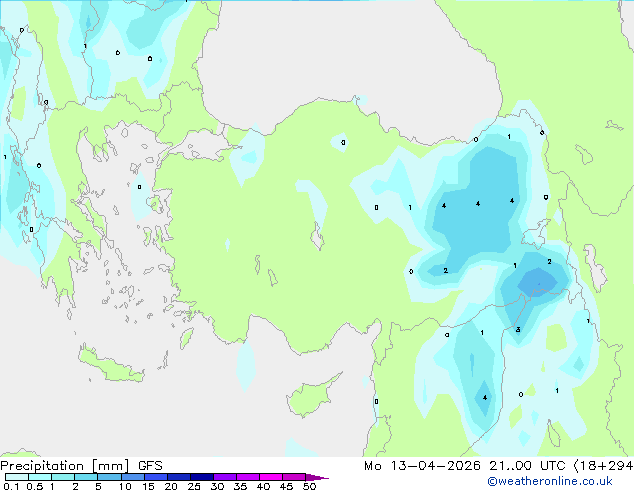Click the legend label '50'
Screen dimensions: 634x490
(310, 486)
